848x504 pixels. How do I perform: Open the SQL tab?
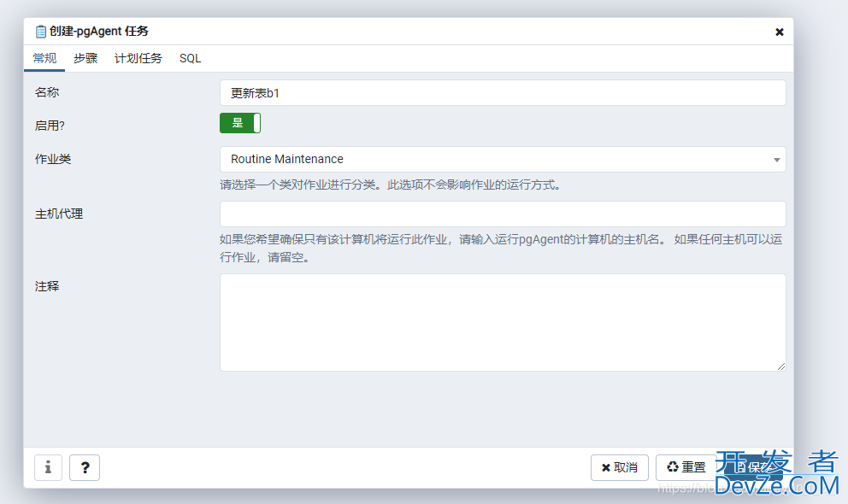191,58
